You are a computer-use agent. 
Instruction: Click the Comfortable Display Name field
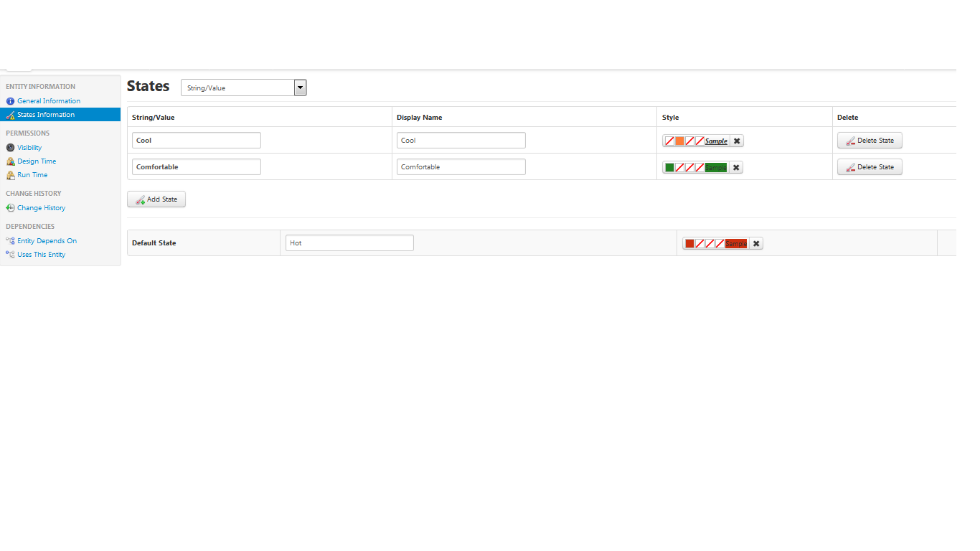pyautogui.click(x=461, y=167)
